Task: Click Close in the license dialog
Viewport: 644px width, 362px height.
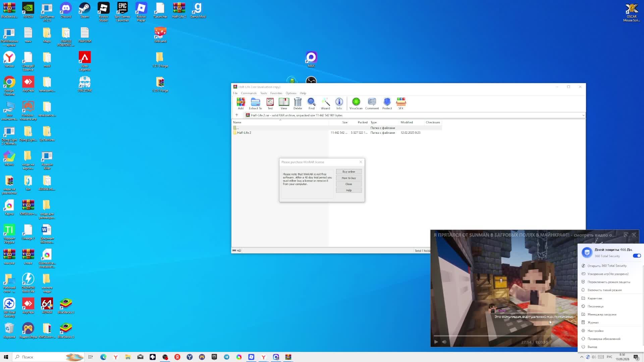Action: pos(349,184)
